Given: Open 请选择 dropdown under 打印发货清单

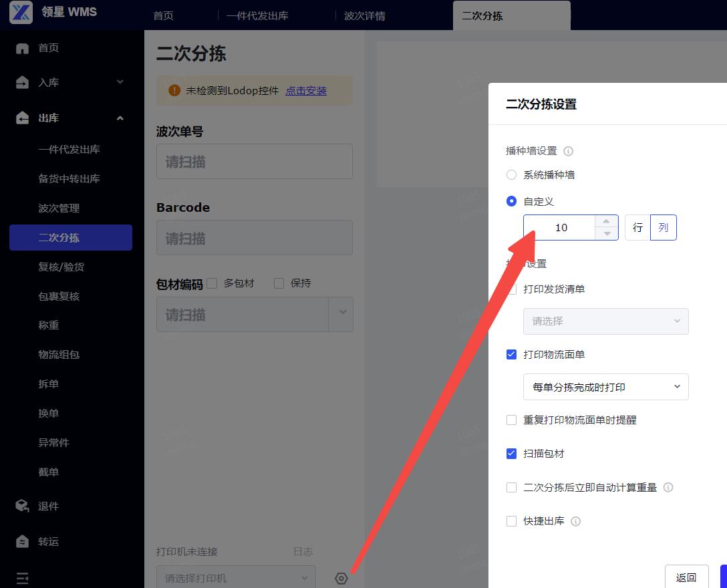Looking at the screenshot, I should tap(605, 321).
